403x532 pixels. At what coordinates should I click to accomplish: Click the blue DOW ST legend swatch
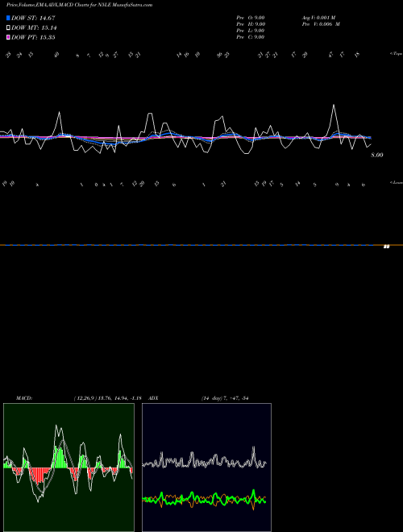pos(8,18)
